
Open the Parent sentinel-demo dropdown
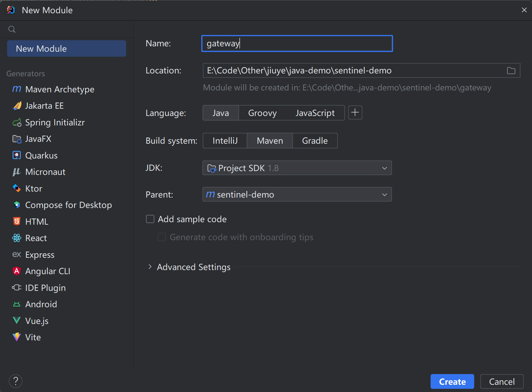[x=297, y=194]
